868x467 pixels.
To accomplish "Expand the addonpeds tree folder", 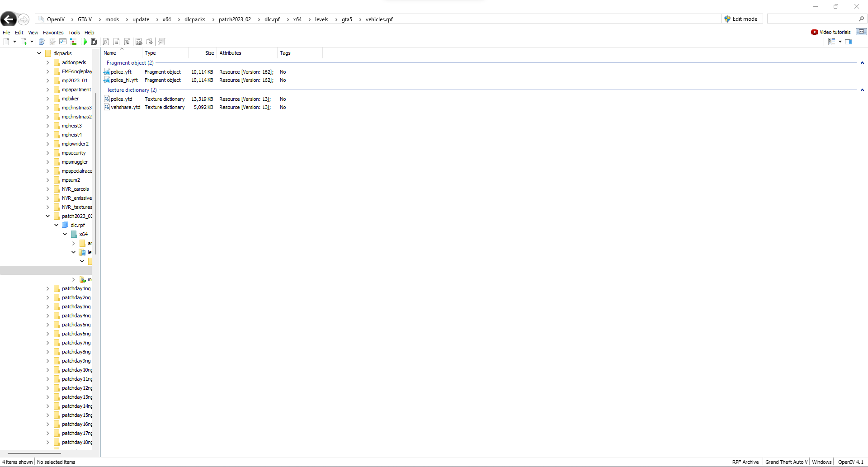I will (x=48, y=62).
